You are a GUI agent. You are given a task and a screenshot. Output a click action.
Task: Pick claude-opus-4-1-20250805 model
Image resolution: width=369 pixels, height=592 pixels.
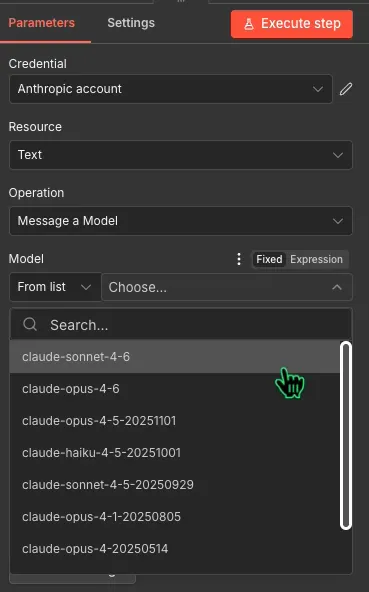[x=175, y=517]
